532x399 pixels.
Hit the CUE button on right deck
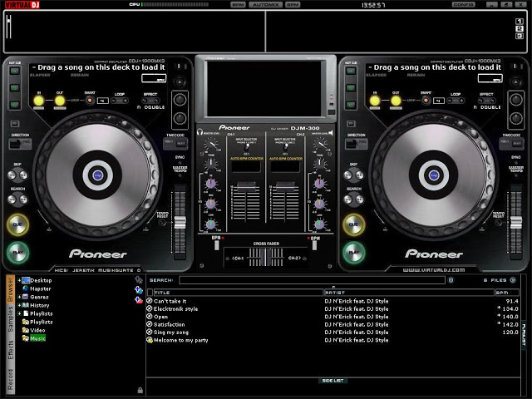point(354,224)
